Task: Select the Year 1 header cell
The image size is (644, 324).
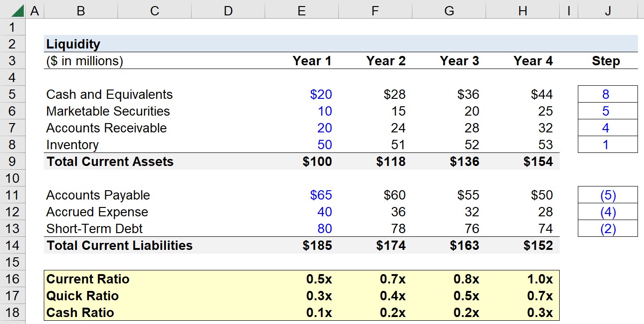Action: tap(312, 61)
